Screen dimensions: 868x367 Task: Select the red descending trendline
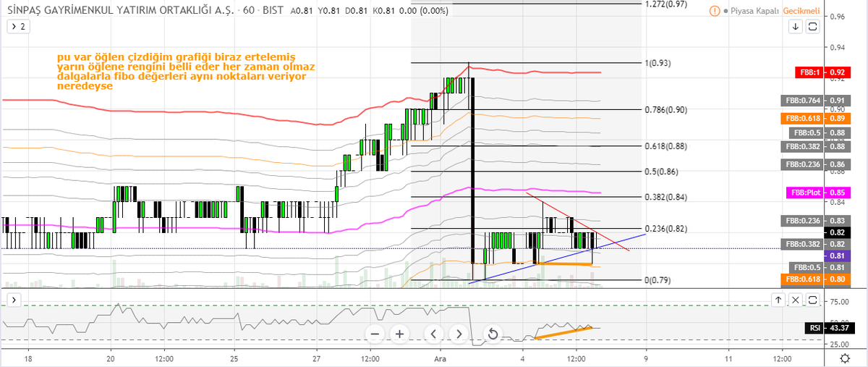[579, 222]
